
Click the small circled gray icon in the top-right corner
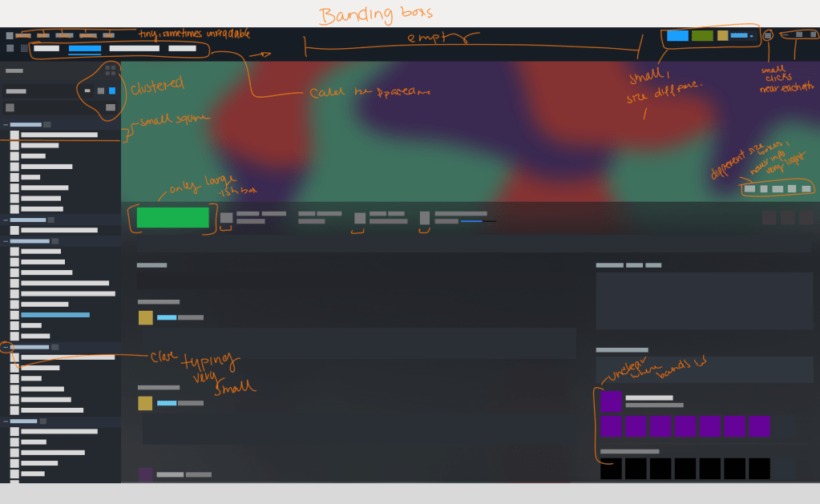[x=768, y=35]
